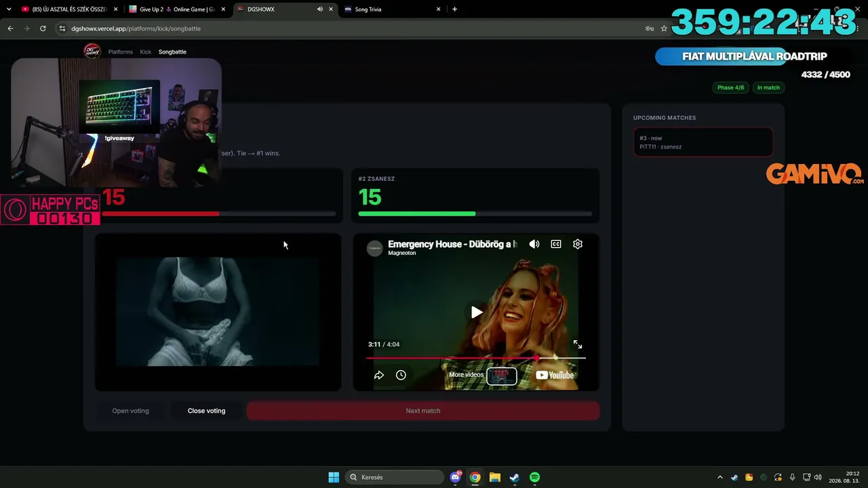The height and width of the screenshot is (488, 868).
Task: Open Chrome from the taskbar
Action: click(475, 477)
